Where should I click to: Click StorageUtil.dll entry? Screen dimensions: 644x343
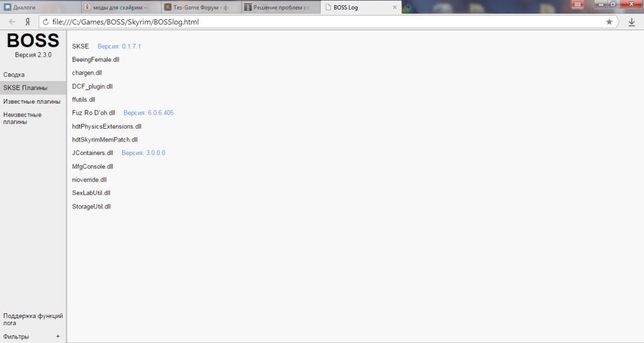(91, 207)
